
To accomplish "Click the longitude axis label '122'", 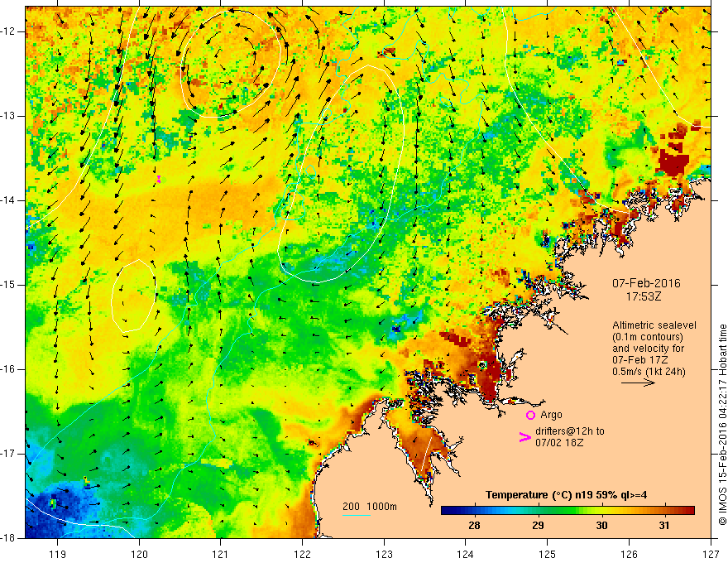I will (302, 554).
